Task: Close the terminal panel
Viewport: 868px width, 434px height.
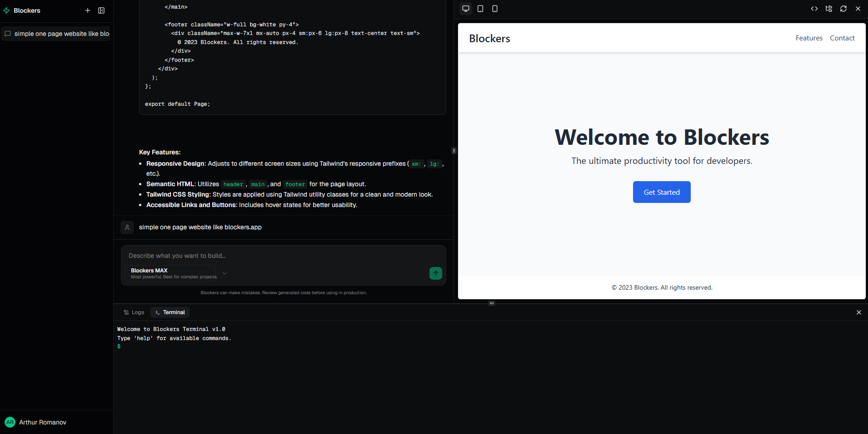Action: [858, 312]
